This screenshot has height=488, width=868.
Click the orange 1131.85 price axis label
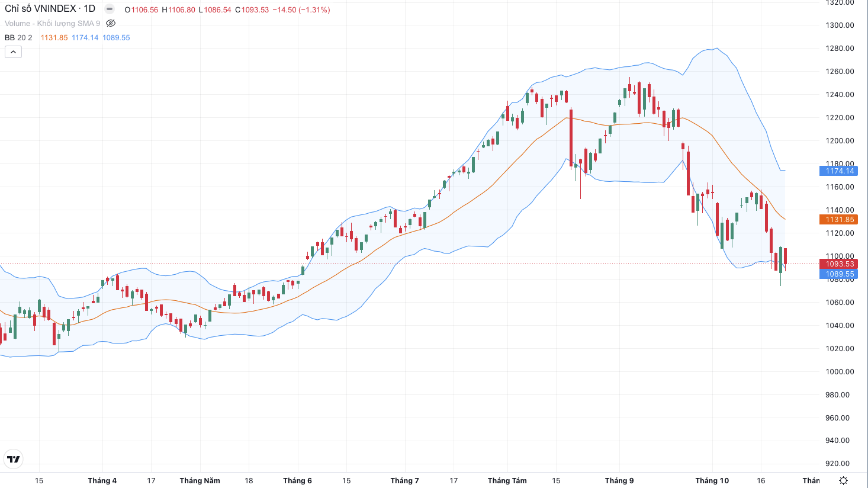(838, 219)
